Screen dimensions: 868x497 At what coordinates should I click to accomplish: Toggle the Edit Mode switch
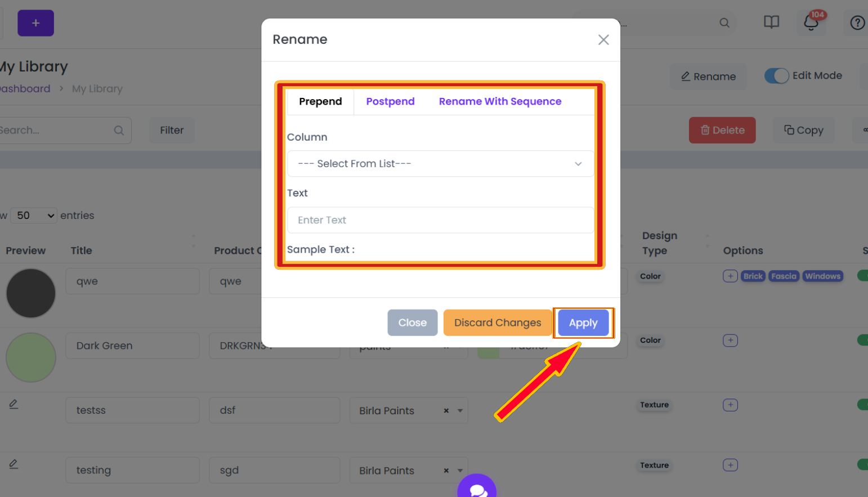[776, 76]
